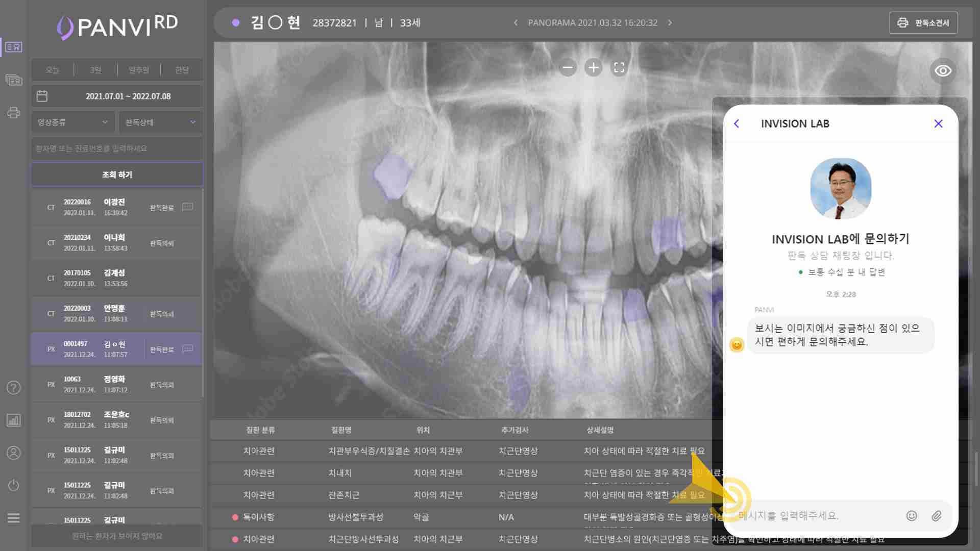Click the 질환 분류 column header

coord(260,430)
